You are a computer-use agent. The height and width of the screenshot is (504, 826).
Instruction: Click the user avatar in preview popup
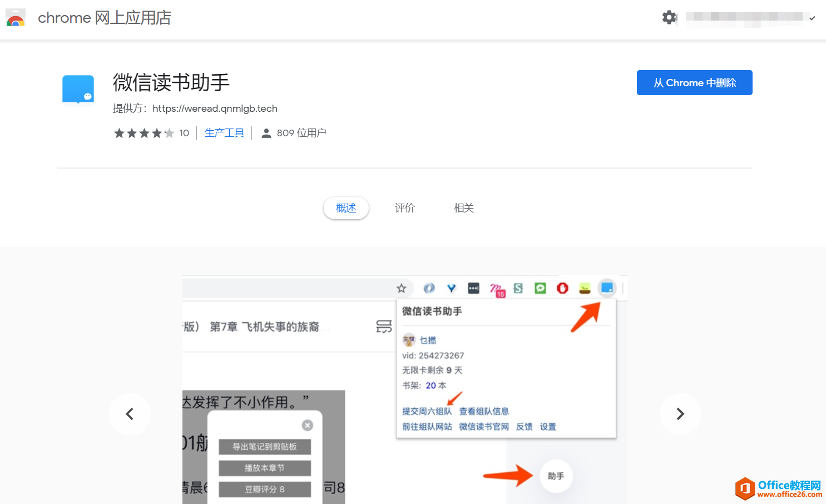pos(409,340)
